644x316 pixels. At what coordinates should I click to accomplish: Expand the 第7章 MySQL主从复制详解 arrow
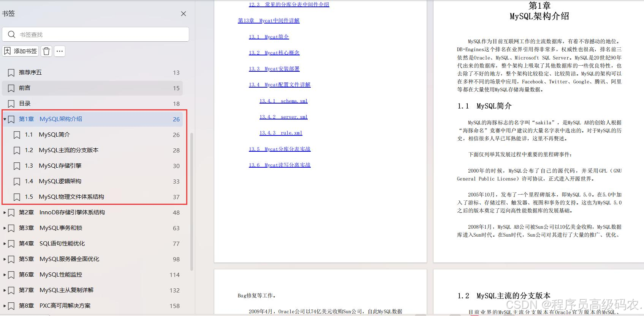click(x=5, y=290)
